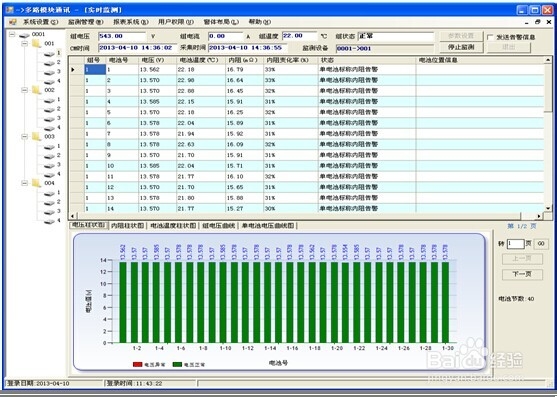Click the application icon in title bar

[x=9, y=10]
